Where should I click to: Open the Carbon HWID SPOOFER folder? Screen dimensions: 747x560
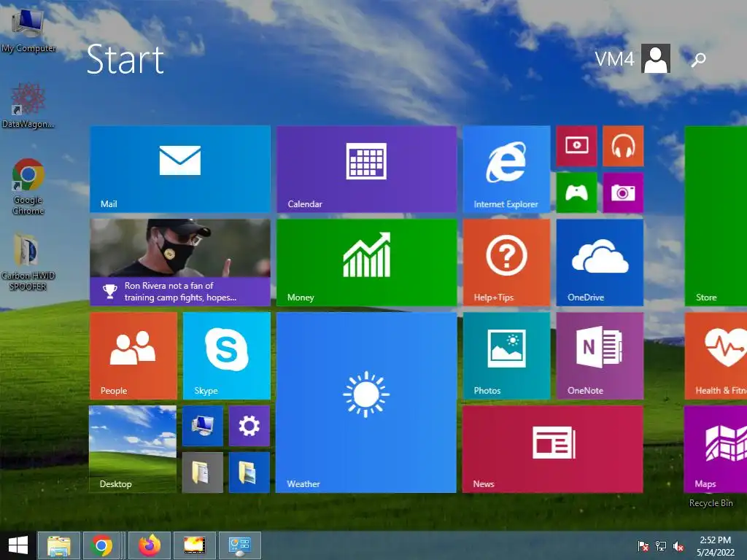coord(28,262)
